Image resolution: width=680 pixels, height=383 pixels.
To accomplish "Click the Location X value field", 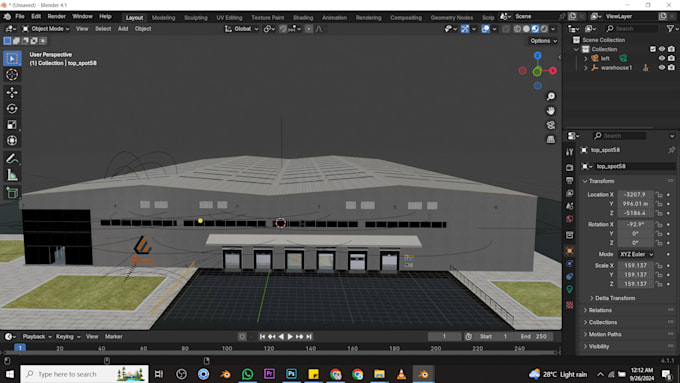I will [x=635, y=195].
